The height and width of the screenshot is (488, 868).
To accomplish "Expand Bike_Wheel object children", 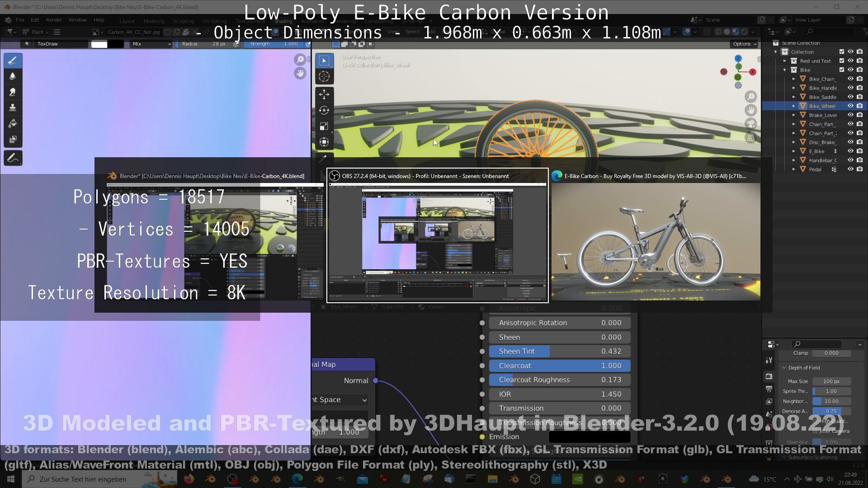I will pos(794,106).
